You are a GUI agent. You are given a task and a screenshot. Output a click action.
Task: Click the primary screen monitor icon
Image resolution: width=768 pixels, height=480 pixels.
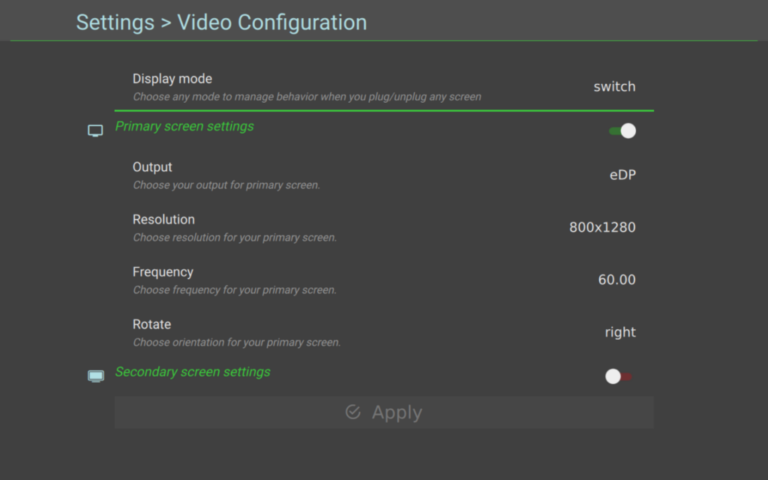tap(96, 131)
